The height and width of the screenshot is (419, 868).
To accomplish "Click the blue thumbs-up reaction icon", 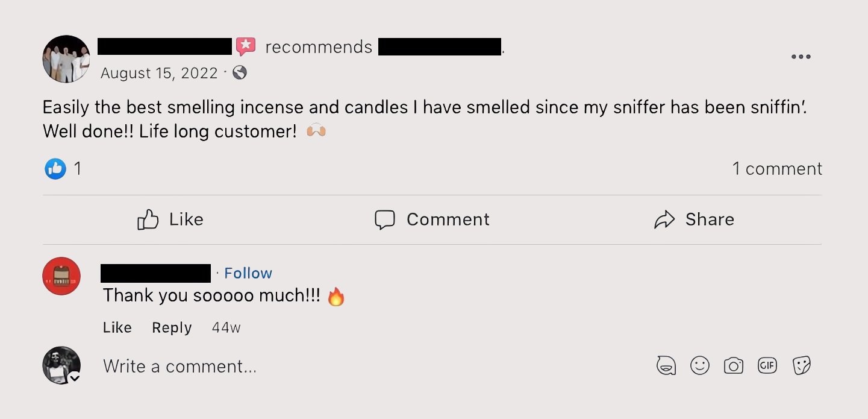I will tap(55, 169).
